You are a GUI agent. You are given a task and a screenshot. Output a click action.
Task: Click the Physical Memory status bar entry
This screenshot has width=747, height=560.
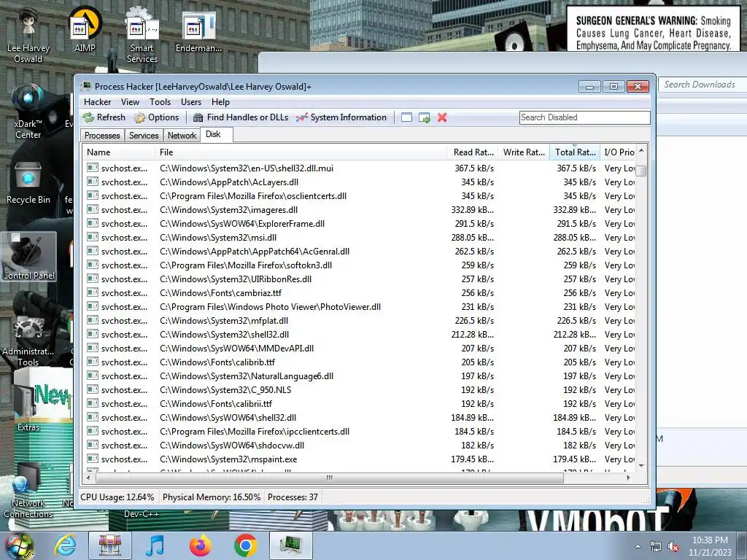tap(211, 497)
